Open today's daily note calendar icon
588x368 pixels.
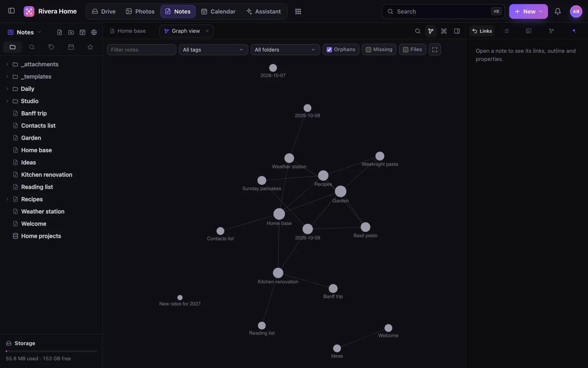[x=82, y=32]
